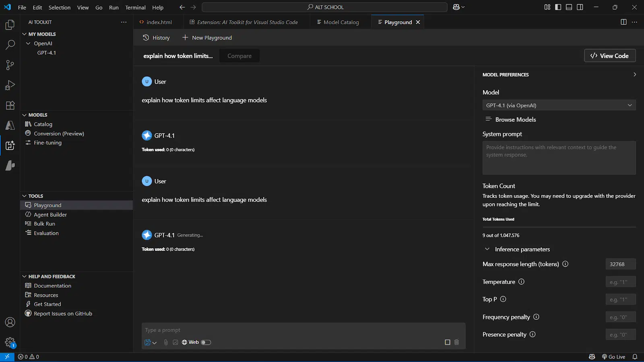Open the Accounts menu in activity bar
This screenshot has height=362, width=644.
10,322
